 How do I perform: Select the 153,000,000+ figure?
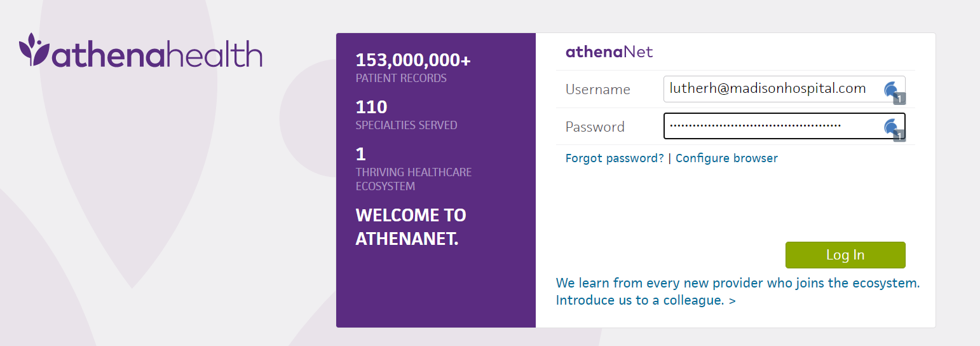413,60
